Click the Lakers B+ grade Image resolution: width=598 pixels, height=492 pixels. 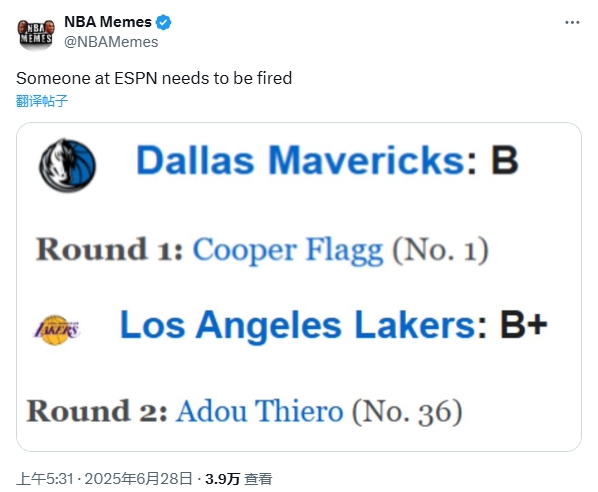524,325
